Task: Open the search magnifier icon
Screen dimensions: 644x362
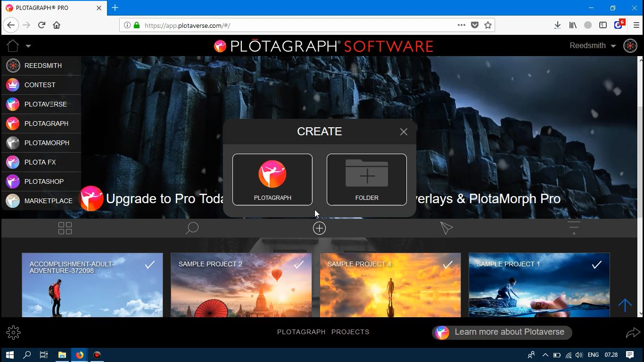Action: pyautogui.click(x=192, y=228)
